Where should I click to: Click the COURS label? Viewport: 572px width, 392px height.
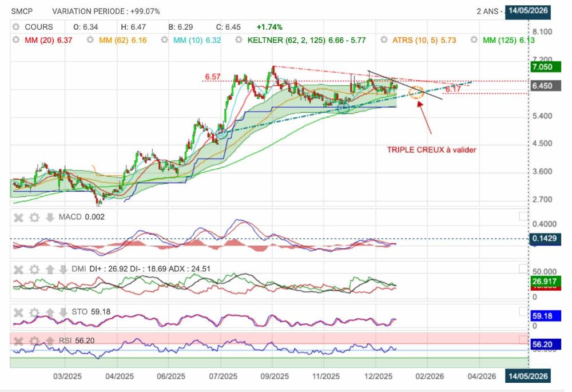[39, 27]
